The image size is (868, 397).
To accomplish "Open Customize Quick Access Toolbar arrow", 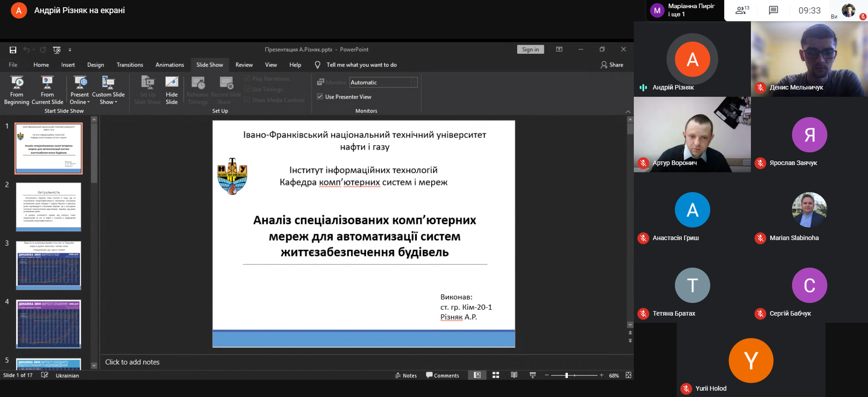I will (70, 50).
